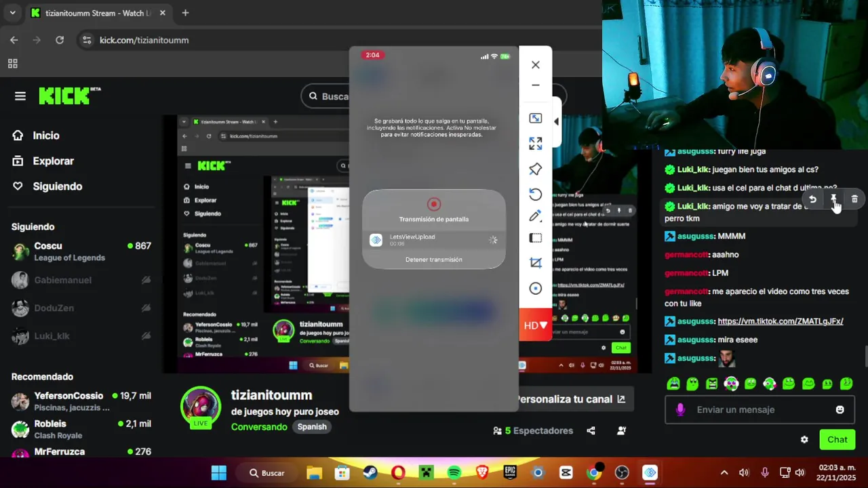Reload the Kick page
868x488 pixels.
[60, 40]
